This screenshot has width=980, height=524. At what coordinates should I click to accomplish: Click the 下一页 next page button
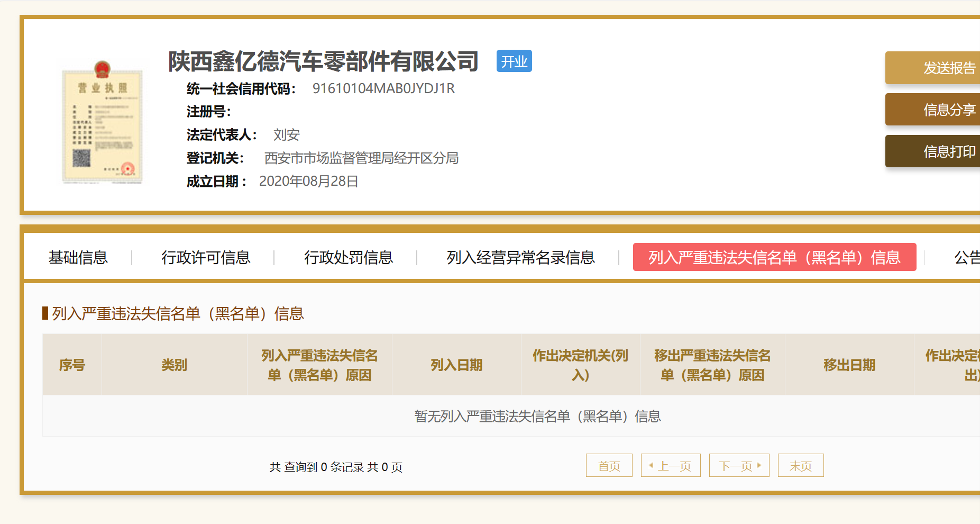[739, 466]
